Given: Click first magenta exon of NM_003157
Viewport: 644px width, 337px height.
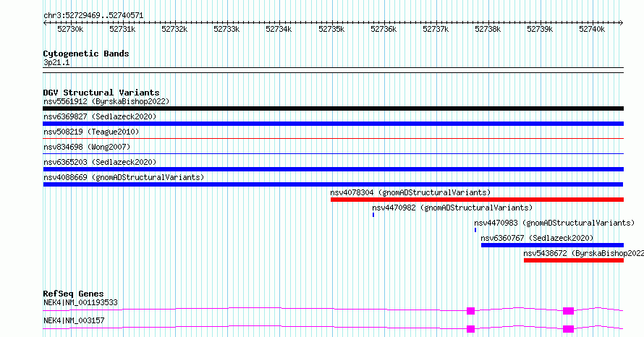Looking at the screenshot, I should tap(470, 329).
